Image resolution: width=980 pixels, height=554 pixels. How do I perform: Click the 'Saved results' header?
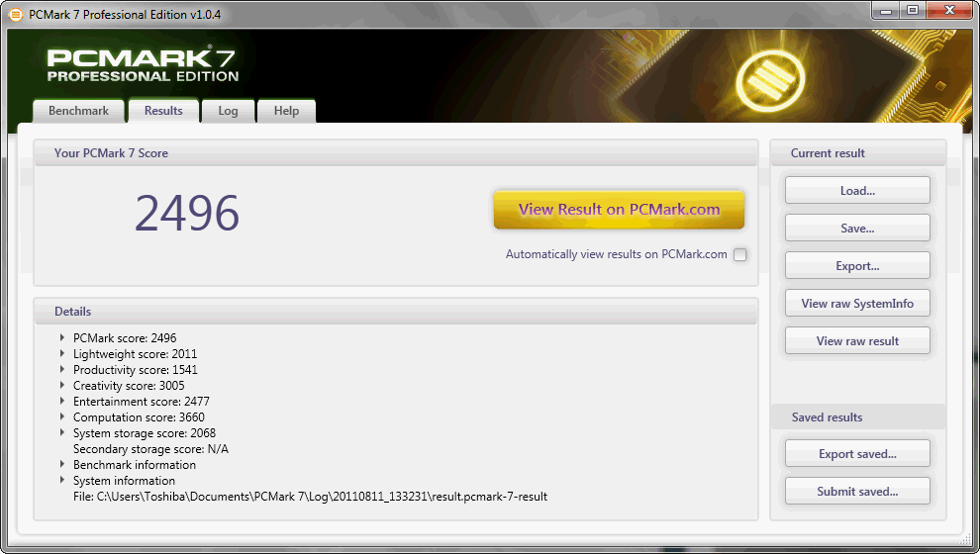pos(827,417)
